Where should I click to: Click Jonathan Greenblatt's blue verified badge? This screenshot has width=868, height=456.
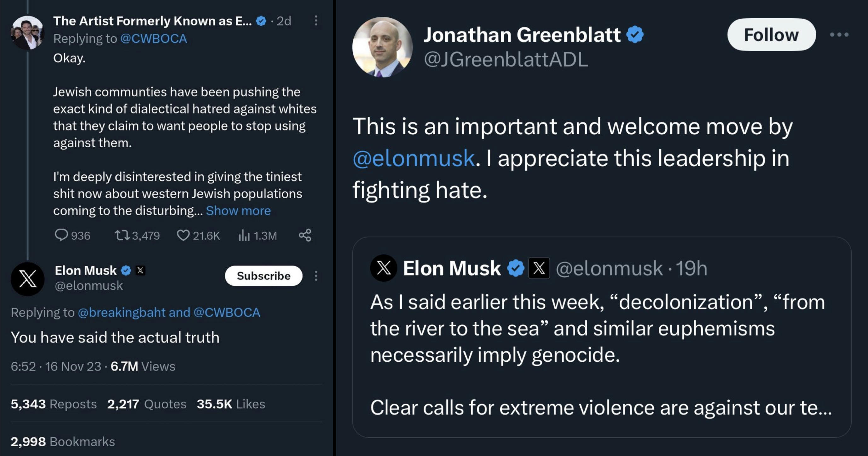(635, 35)
